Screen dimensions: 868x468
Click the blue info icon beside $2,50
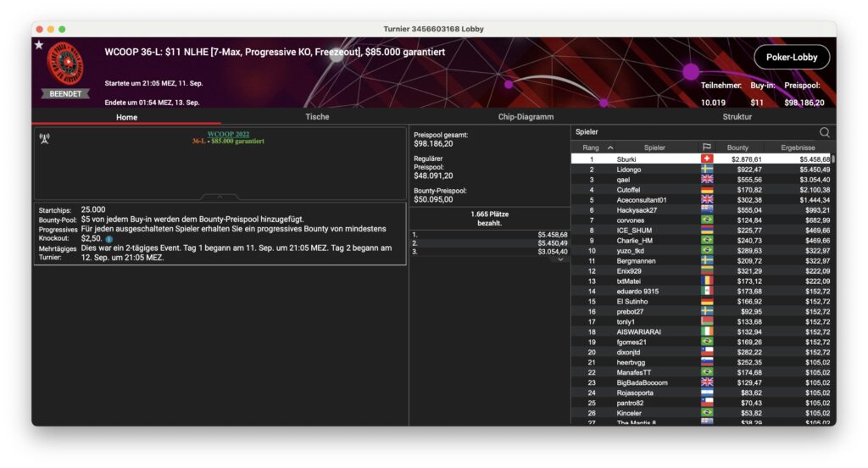tap(109, 239)
